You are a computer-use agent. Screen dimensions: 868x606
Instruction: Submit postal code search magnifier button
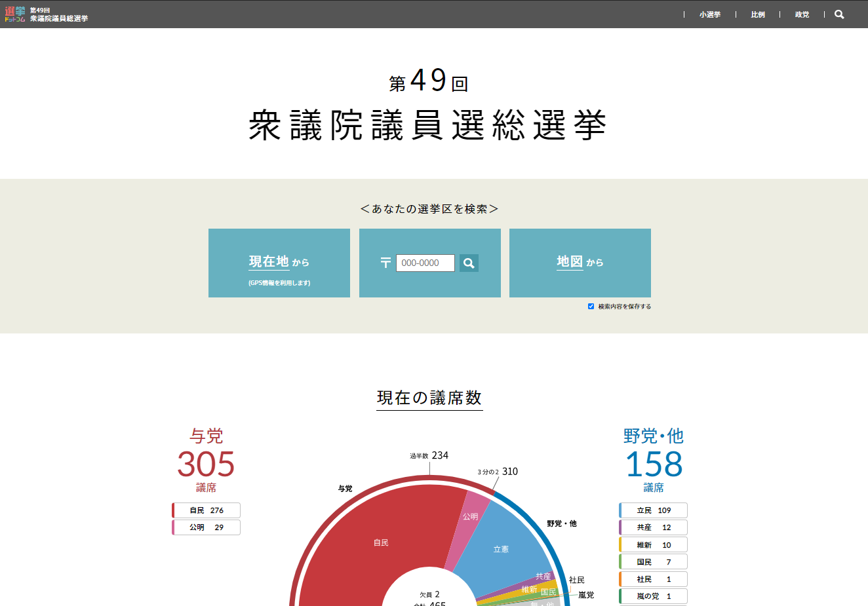[x=469, y=263]
